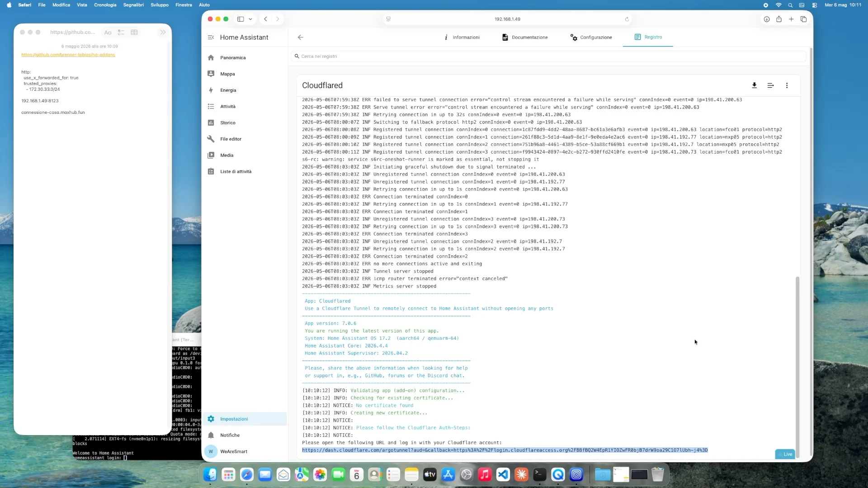868x488 pixels.
Task: Show Safari downloads
Action: 767,19
